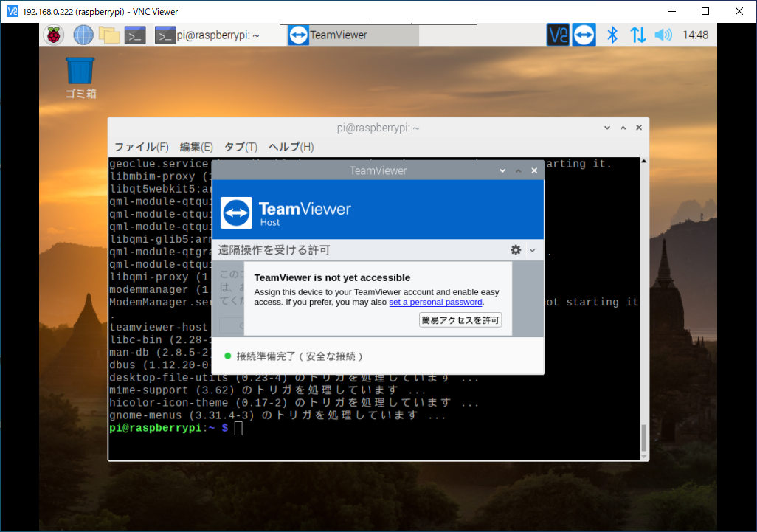
Task: Maximize the pi@raspberrypi terminal window
Action: point(623,128)
